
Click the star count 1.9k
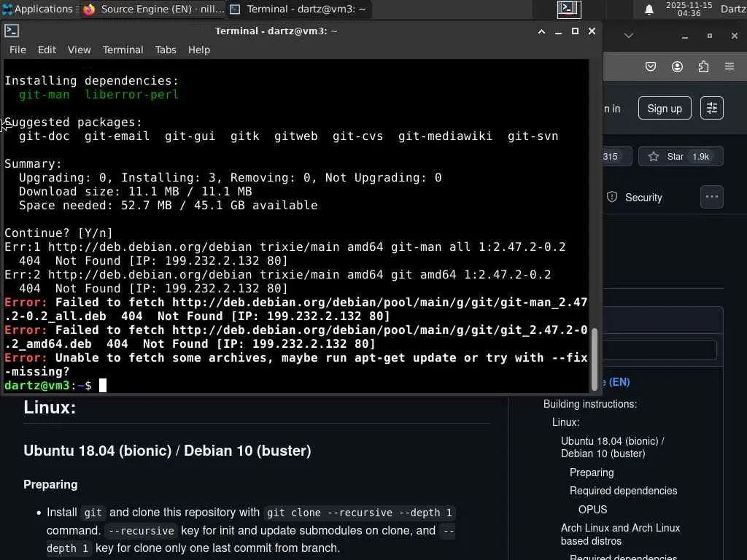701,157
